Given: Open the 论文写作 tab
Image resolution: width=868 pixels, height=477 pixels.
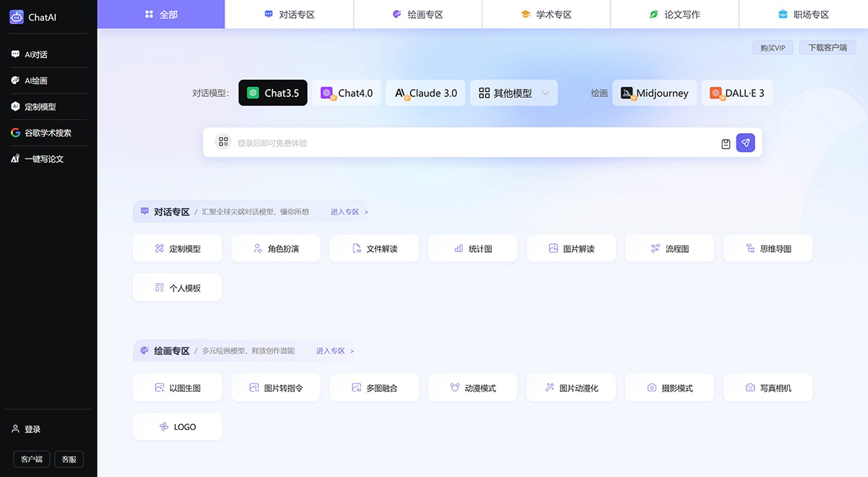Looking at the screenshot, I should (674, 14).
